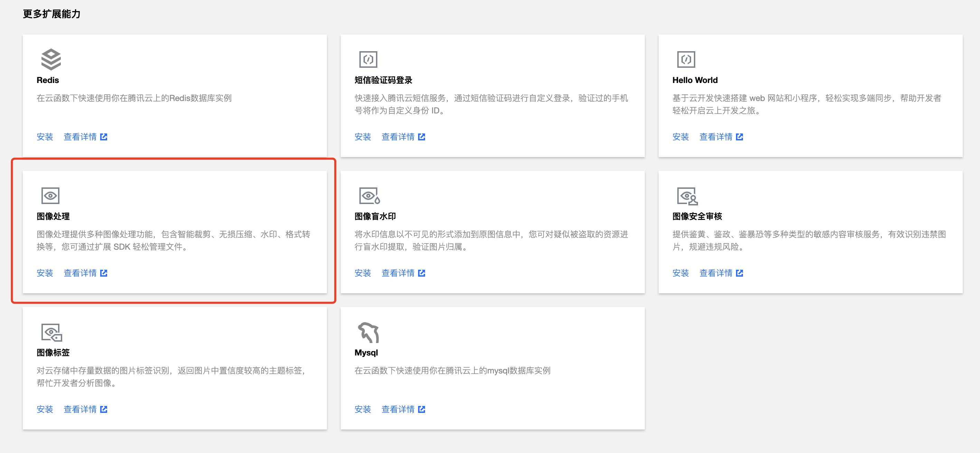The height and width of the screenshot is (453, 980).
Task: Click the Hello World code icon
Action: [686, 59]
